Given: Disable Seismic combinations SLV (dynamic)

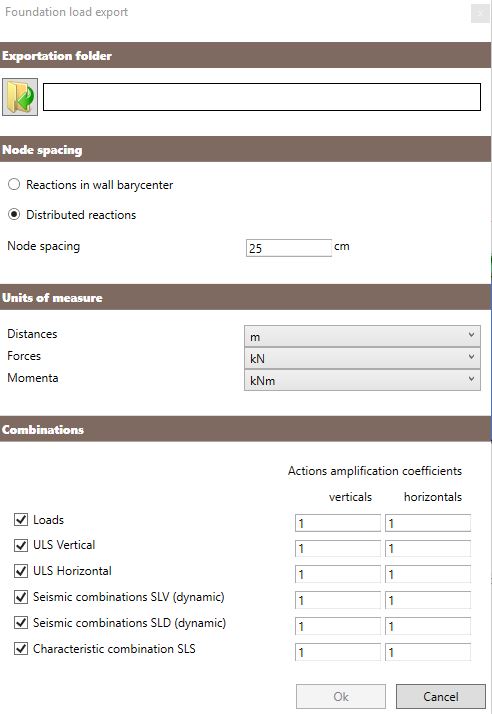Looking at the screenshot, I should click(x=21, y=597).
